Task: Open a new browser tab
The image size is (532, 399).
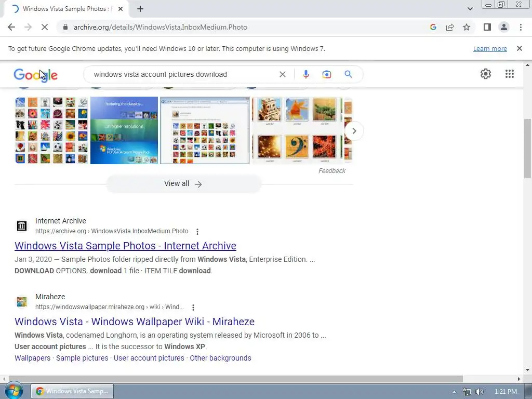Action: [140, 9]
